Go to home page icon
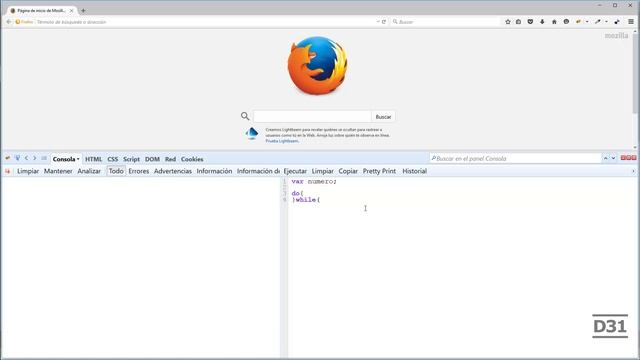 pos(554,22)
